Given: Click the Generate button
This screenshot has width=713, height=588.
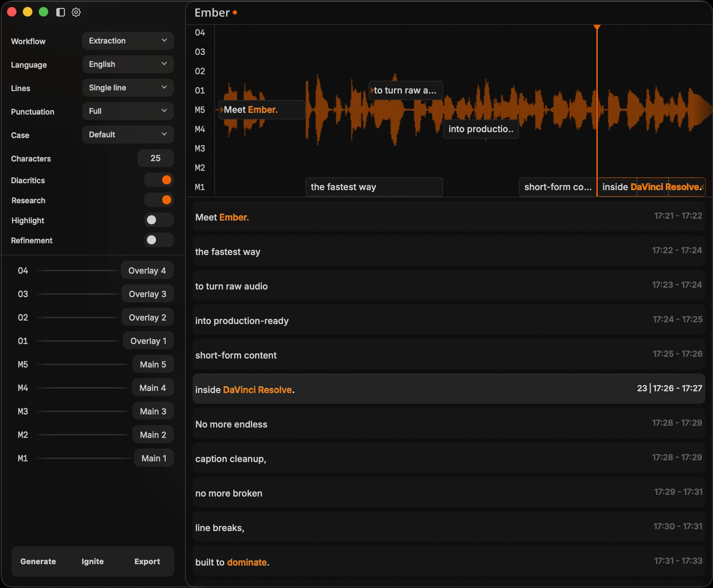Looking at the screenshot, I should [x=38, y=561].
